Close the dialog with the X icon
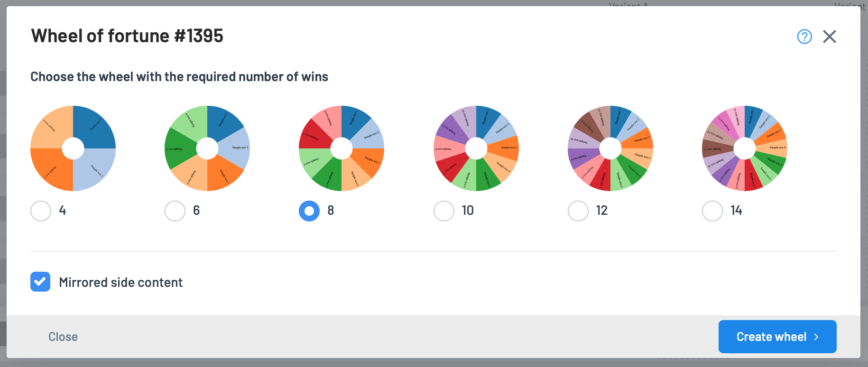The width and height of the screenshot is (868, 367). tap(830, 37)
